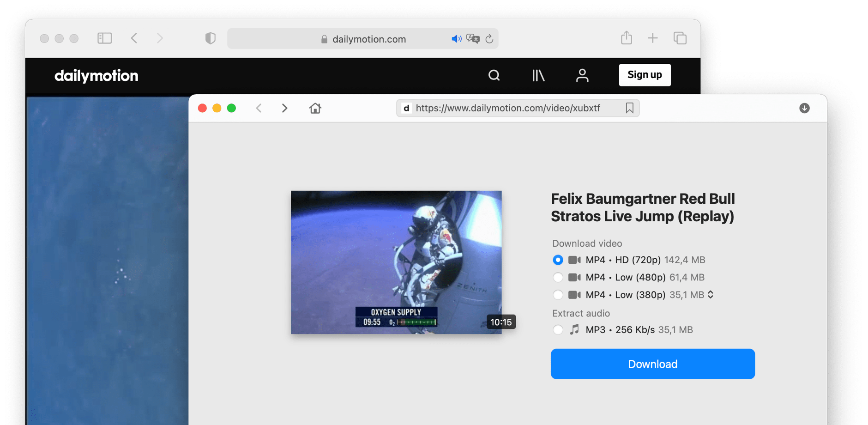Click the Dailymotion favicon in URL bar
Image resolution: width=868 pixels, height=425 pixels.
406,108
